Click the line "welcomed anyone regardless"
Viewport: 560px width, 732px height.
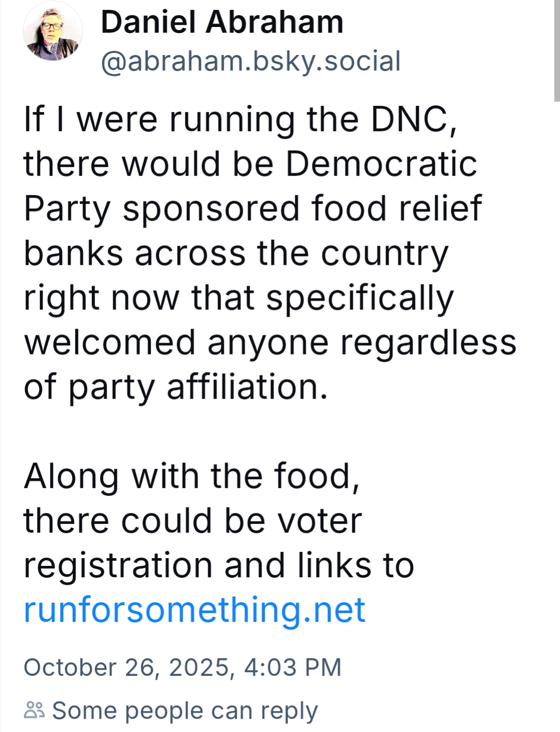[270, 343]
